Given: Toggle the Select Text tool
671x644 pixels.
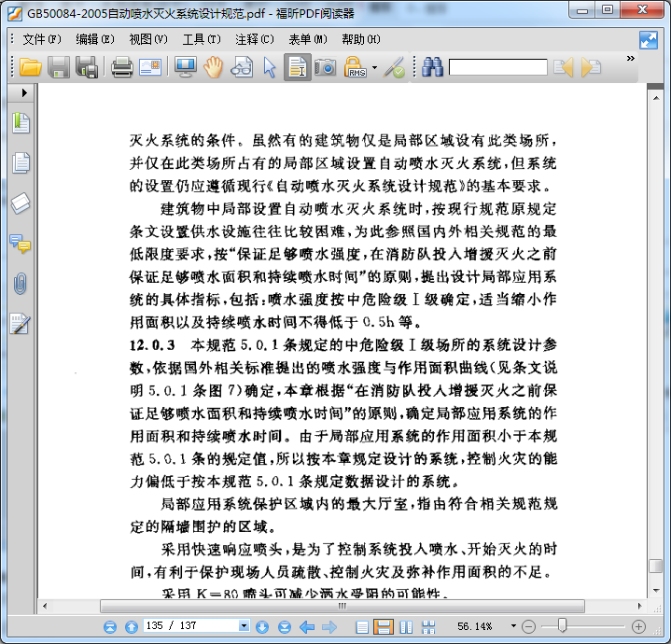Looking at the screenshot, I should tap(297, 66).
